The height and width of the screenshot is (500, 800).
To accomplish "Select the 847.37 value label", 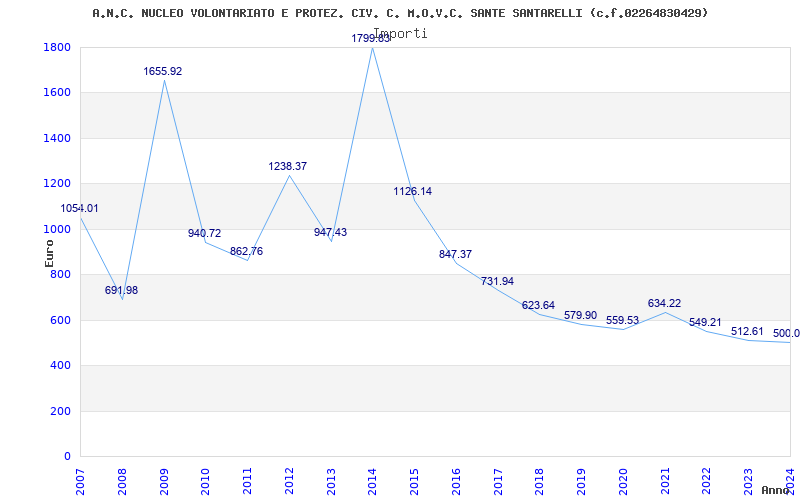I will pyautogui.click(x=456, y=255).
